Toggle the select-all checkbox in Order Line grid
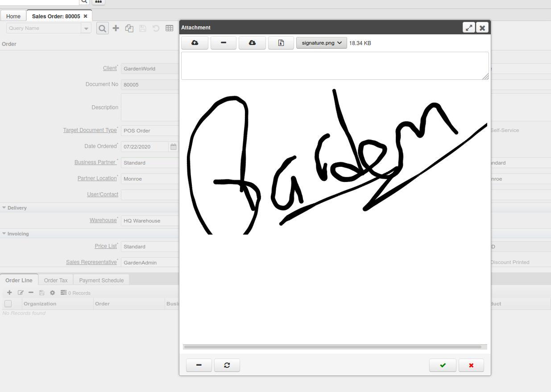The image size is (551, 392). [8, 304]
